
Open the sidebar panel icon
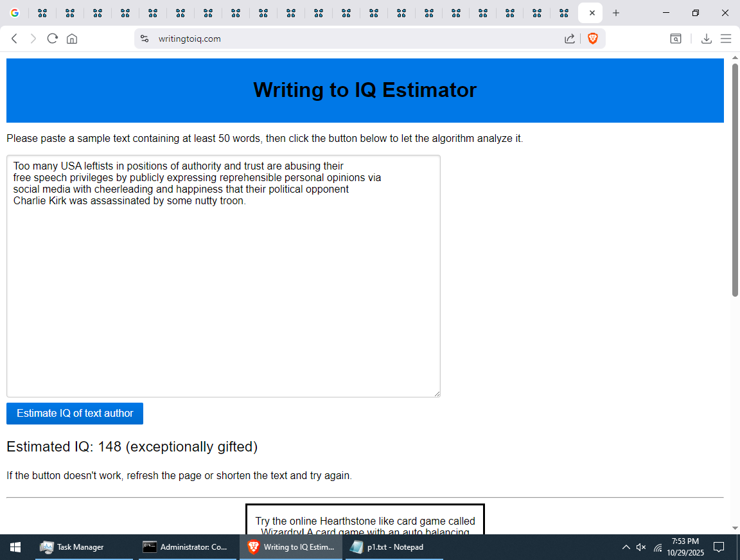coord(676,39)
